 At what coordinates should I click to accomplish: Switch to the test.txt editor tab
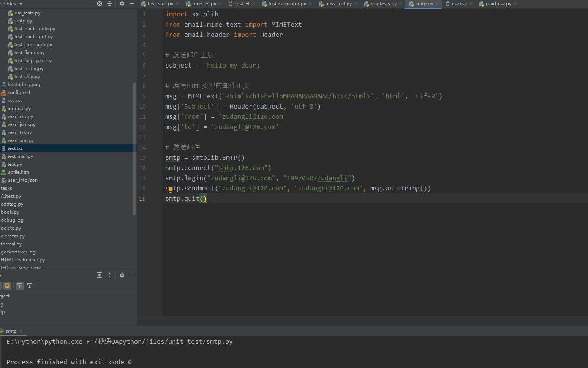coord(242,4)
